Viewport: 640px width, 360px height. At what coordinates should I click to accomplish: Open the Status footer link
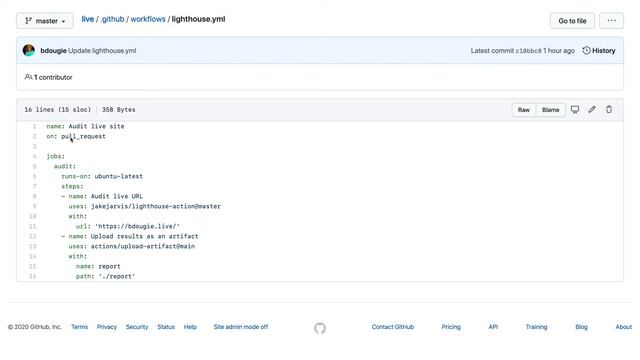[x=166, y=327]
